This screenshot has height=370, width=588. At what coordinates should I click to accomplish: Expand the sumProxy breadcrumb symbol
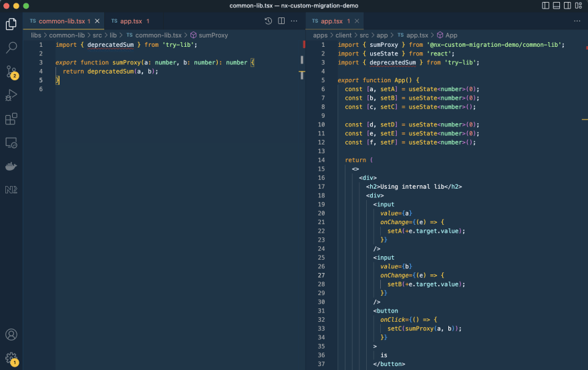(212, 35)
